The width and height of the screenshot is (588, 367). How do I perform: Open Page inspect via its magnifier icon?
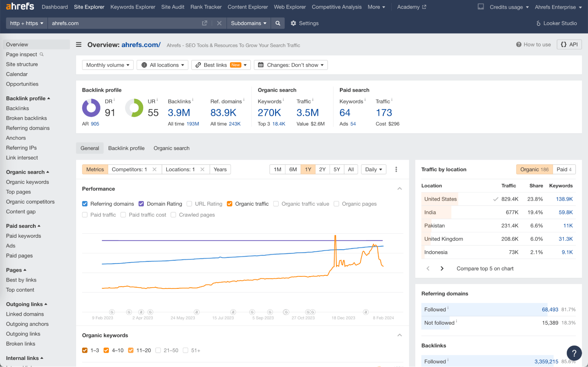pyautogui.click(x=42, y=54)
